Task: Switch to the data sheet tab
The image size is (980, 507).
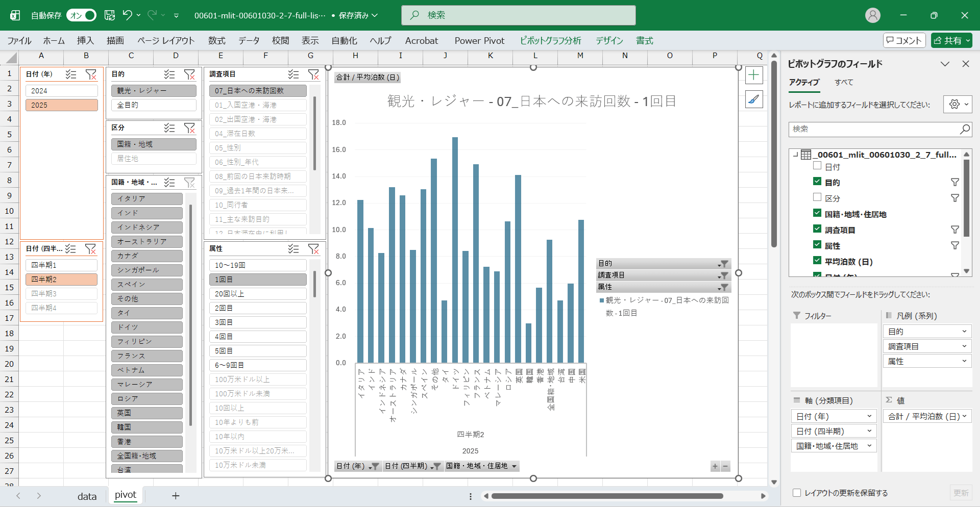Action: (x=87, y=496)
